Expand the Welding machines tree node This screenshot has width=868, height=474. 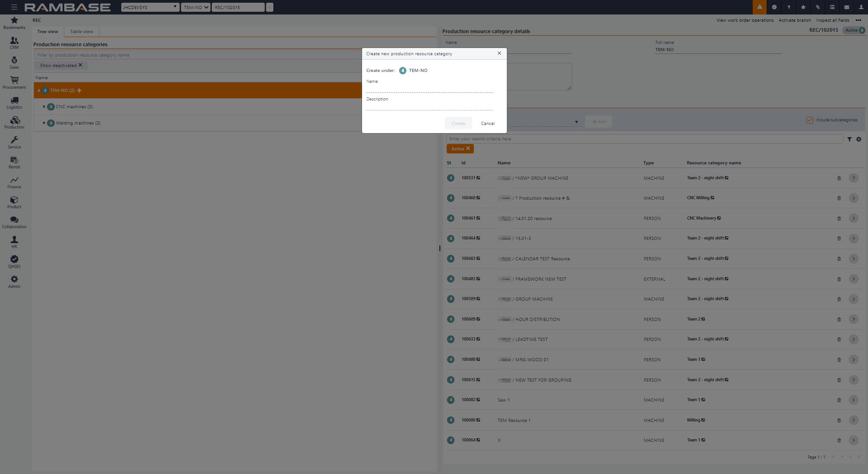(x=44, y=123)
